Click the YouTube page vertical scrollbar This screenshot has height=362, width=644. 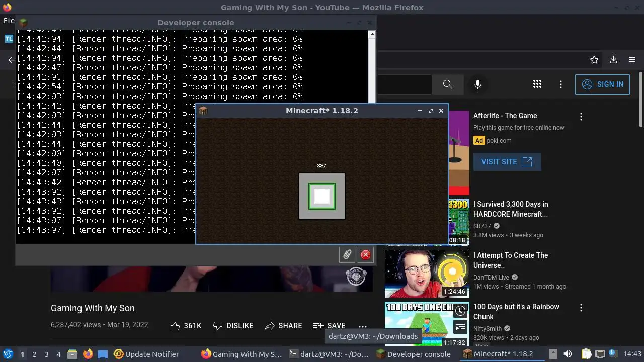point(640,101)
